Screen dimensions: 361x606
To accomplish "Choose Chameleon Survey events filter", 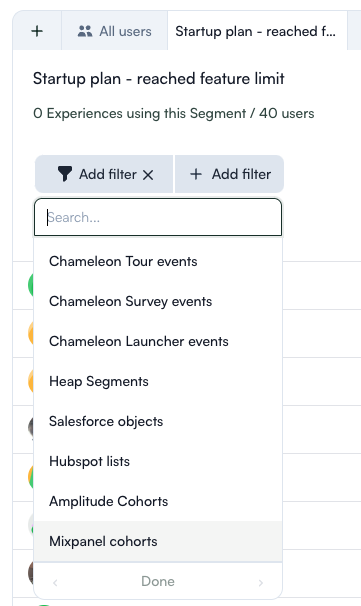I will tap(158, 301).
